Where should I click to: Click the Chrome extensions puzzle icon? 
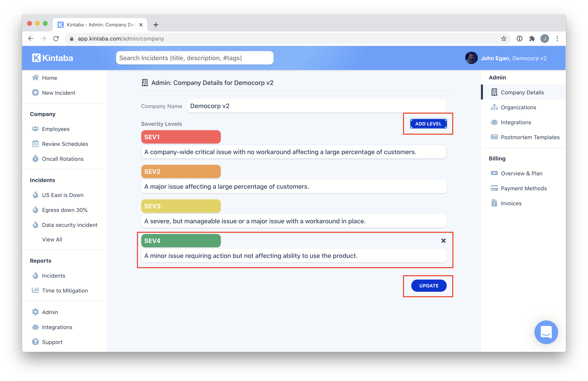point(532,39)
